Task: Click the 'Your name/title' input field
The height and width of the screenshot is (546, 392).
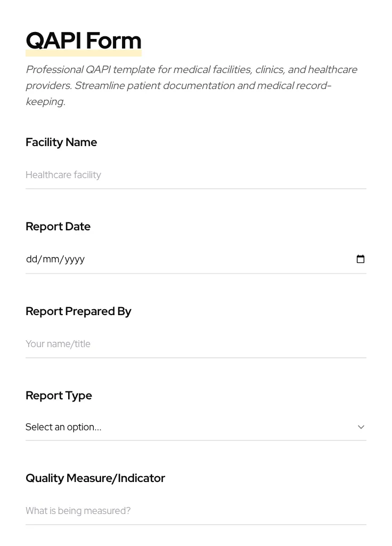Action: [195, 344]
